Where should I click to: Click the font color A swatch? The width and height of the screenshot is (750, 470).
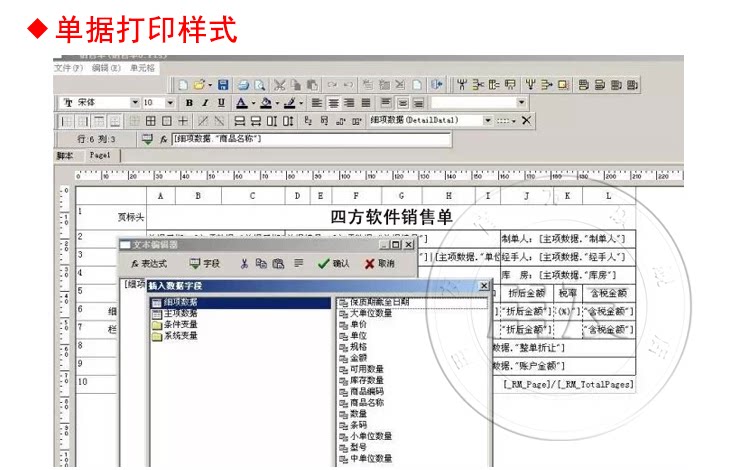(242, 103)
